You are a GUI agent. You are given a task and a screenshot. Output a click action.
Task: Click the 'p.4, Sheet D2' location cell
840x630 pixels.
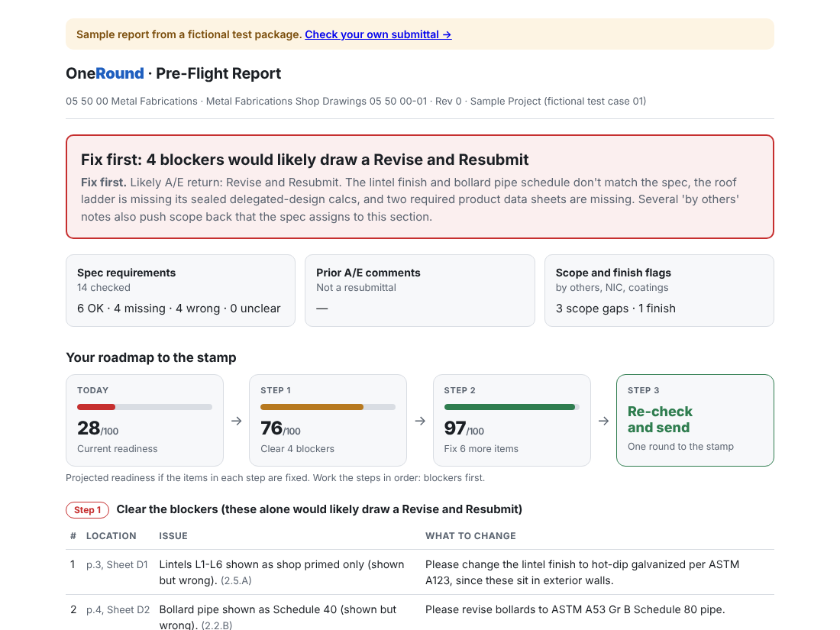point(118,609)
